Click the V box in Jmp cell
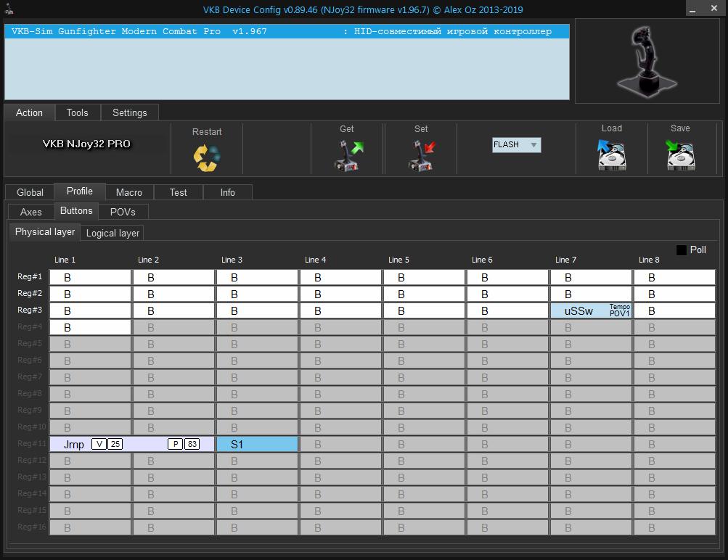The image size is (728, 560). tap(99, 444)
